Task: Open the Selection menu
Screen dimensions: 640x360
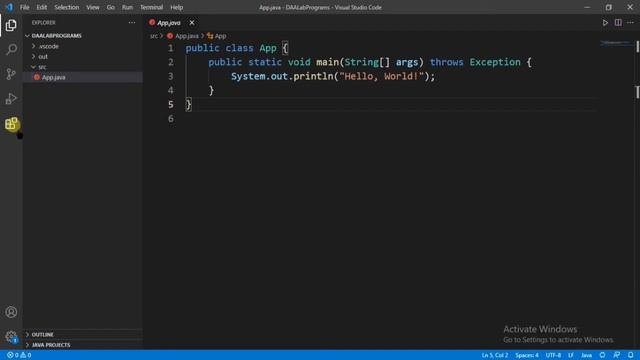Action: [67, 7]
